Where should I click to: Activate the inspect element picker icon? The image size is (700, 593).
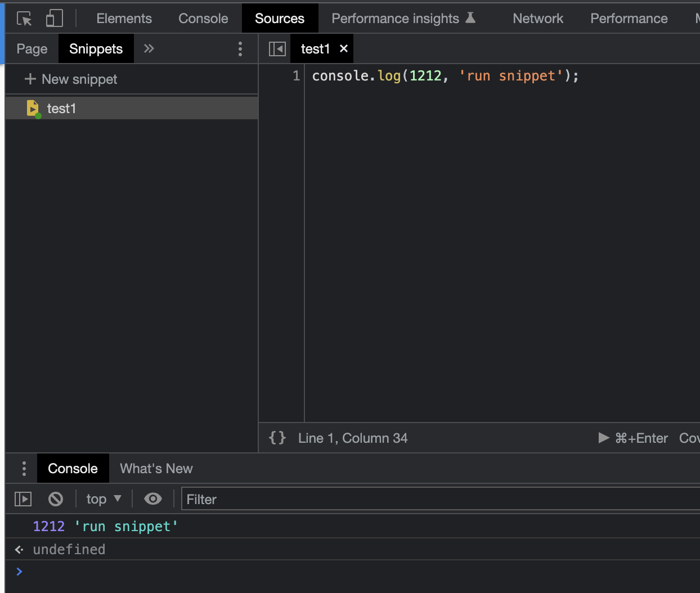(24, 19)
